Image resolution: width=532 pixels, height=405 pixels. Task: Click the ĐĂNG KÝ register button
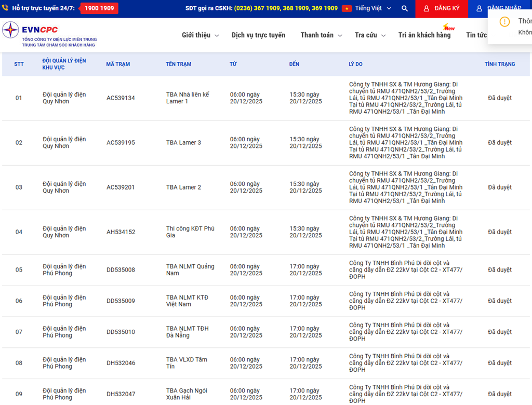click(441, 9)
